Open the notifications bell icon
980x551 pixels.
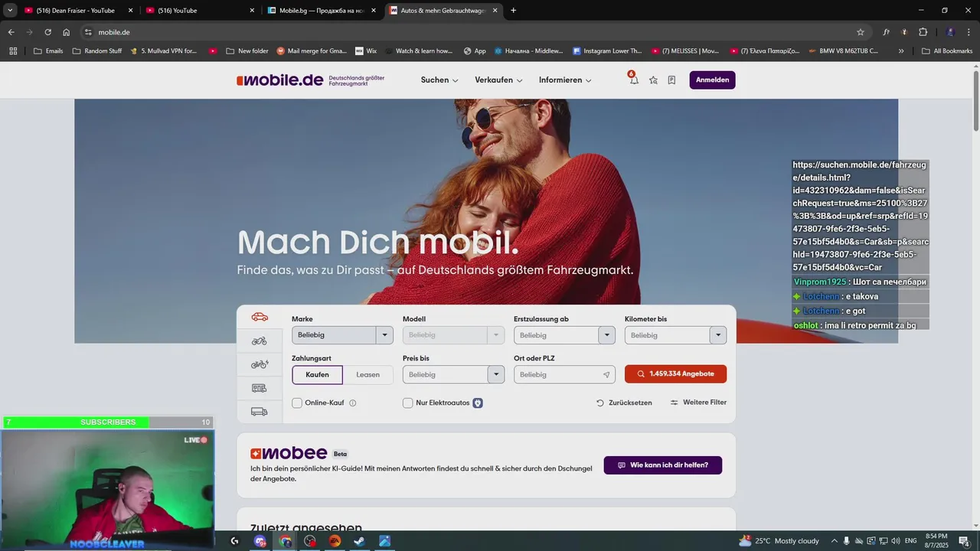pyautogui.click(x=634, y=80)
